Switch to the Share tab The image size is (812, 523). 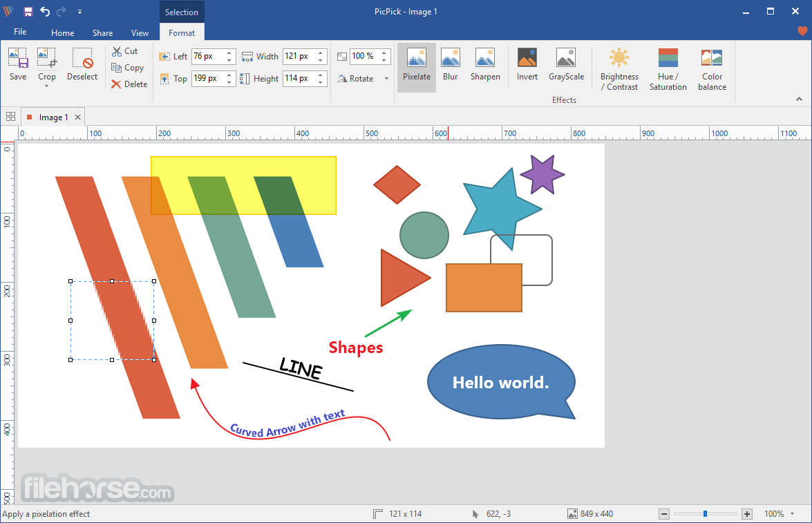pyautogui.click(x=102, y=32)
